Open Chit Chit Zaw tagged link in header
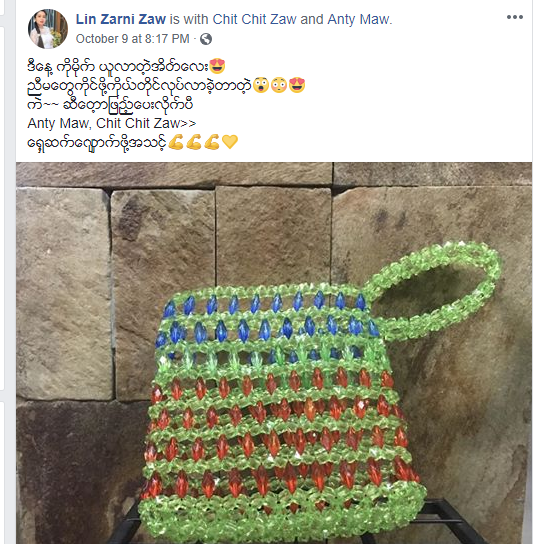This screenshot has height=544, width=533. coord(254,19)
